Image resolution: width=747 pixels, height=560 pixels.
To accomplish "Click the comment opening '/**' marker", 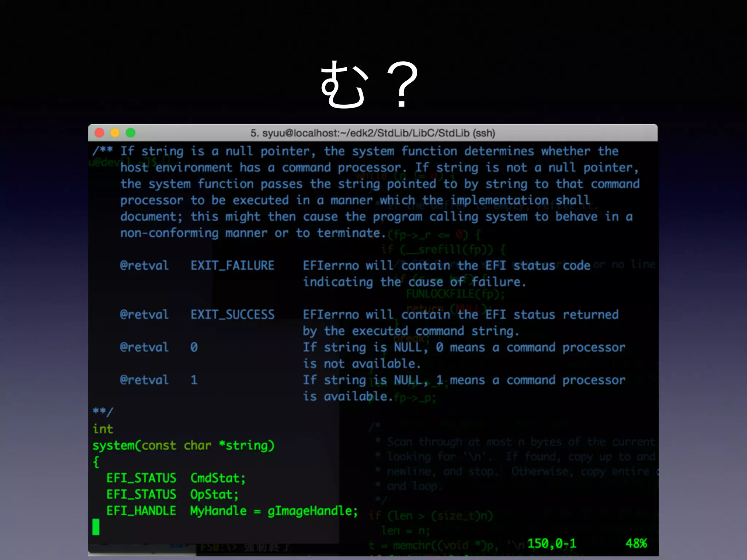I will [102, 151].
